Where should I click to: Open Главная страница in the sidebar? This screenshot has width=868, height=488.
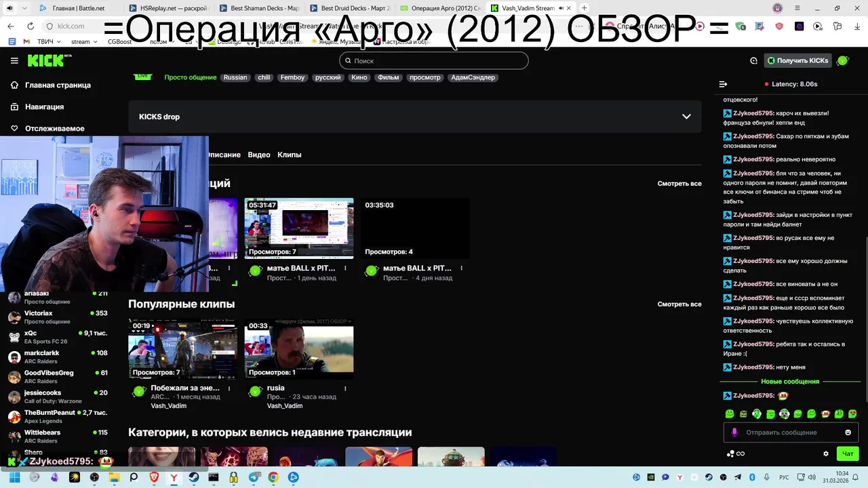tap(50, 85)
